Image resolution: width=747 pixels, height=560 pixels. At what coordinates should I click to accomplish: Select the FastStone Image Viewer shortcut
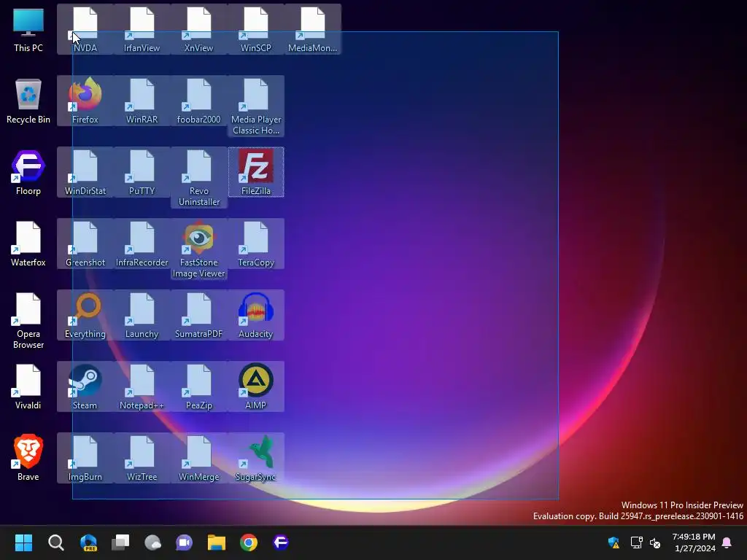click(198, 249)
